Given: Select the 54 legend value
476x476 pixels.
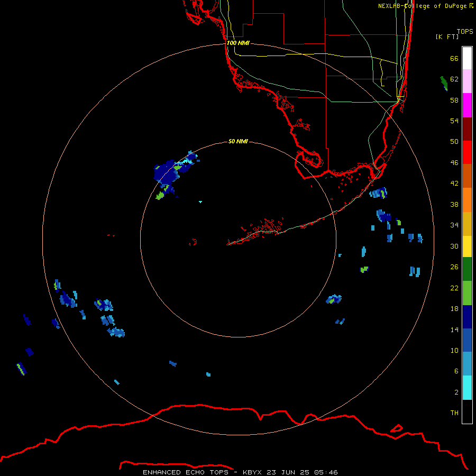Looking at the screenshot, I should tap(454, 121).
